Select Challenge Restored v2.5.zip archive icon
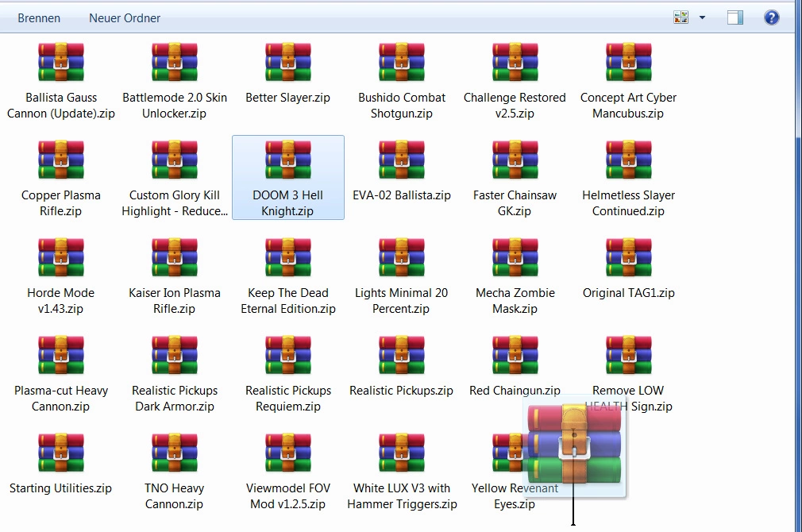 (515, 63)
